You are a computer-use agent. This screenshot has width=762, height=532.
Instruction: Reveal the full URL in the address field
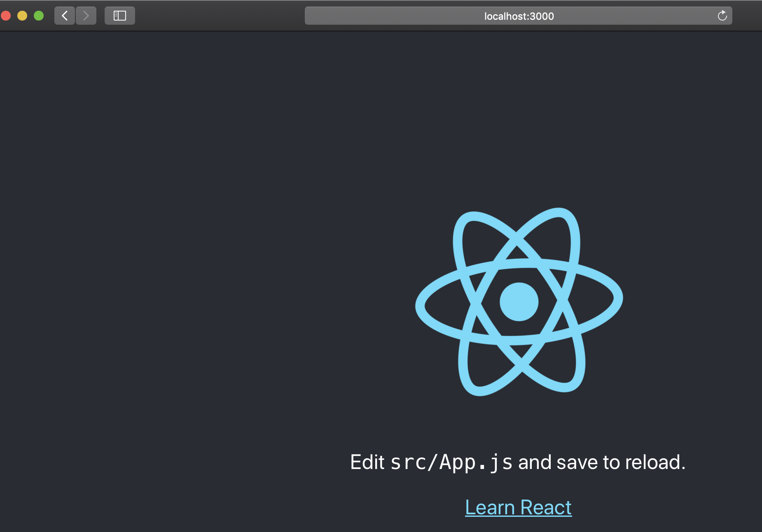518,16
